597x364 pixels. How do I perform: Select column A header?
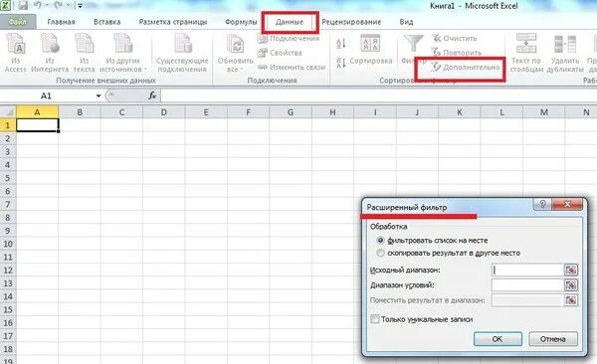[38, 112]
